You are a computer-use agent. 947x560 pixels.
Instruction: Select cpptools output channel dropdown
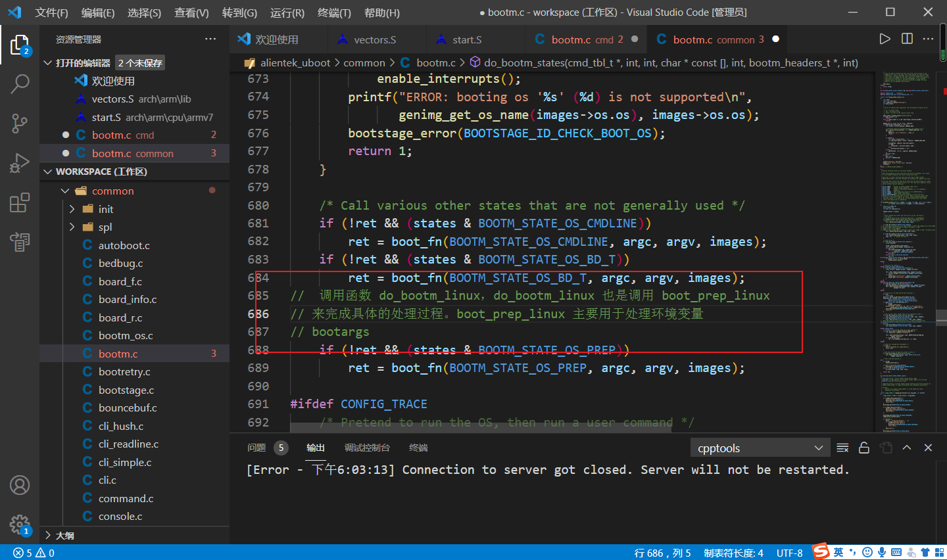tap(760, 448)
